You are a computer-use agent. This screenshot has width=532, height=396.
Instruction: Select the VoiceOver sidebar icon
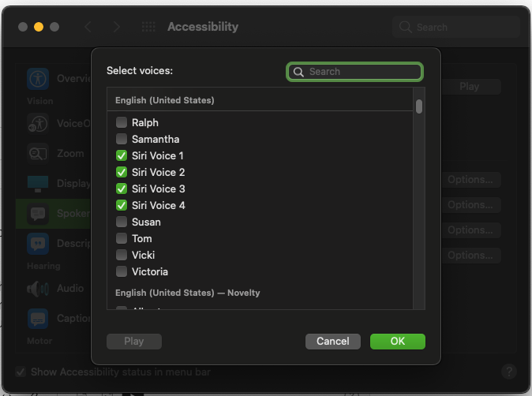[38, 124]
